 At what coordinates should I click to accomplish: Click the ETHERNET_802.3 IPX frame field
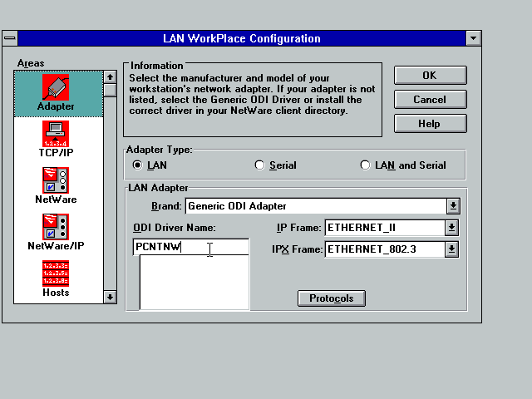pos(385,249)
